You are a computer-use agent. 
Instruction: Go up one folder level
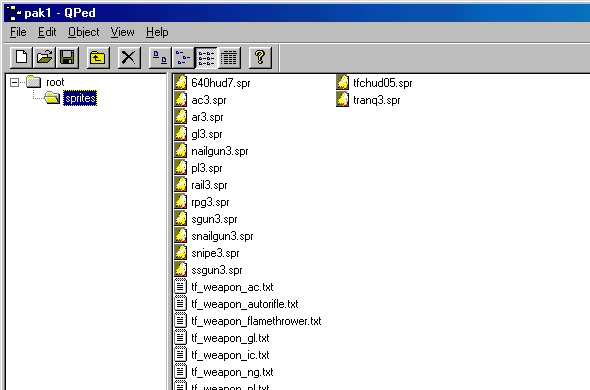(x=98, y=58)
